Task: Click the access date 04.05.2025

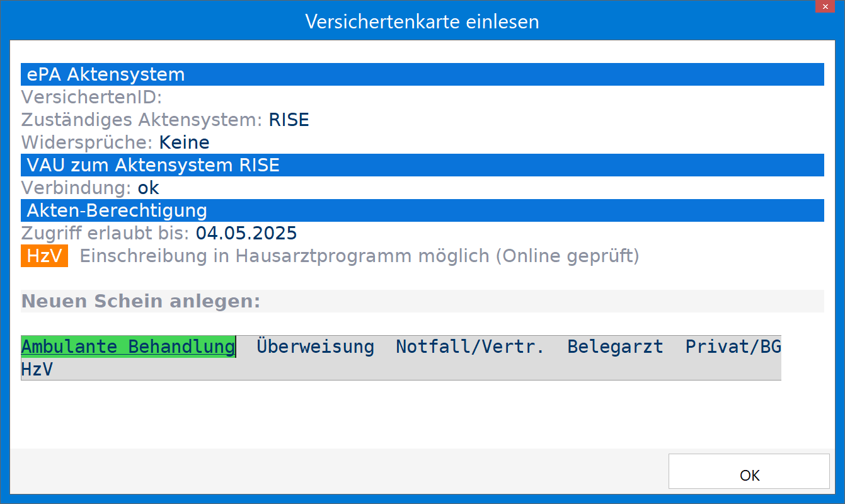Action: point(246,233)
